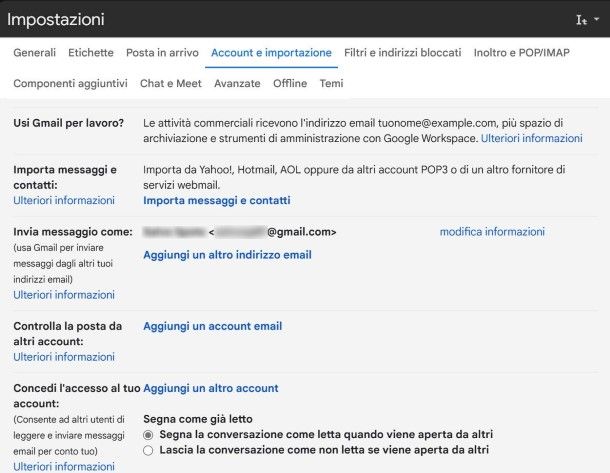Expand the input tools dropdown arrow

click(596, 19)
